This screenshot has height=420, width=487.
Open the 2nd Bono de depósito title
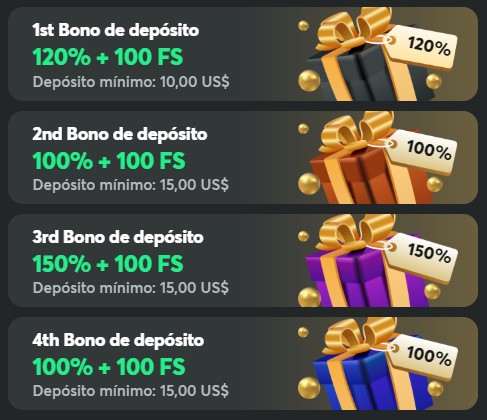click(x=120, y=134)
